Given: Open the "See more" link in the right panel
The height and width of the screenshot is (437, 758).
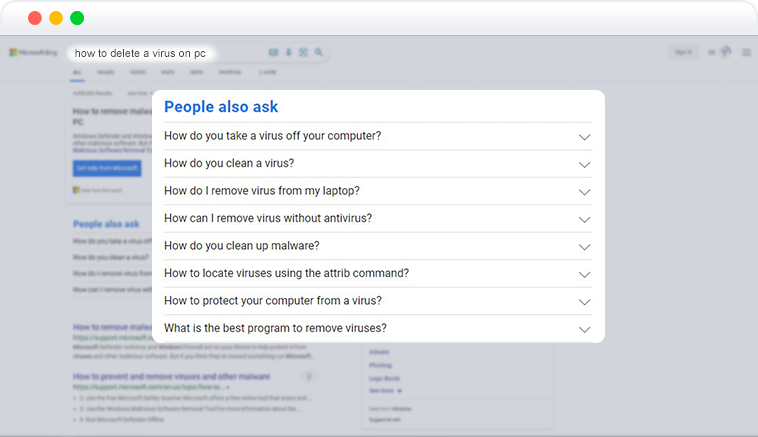Looking at the screenshot, I should tap(385, 391).
